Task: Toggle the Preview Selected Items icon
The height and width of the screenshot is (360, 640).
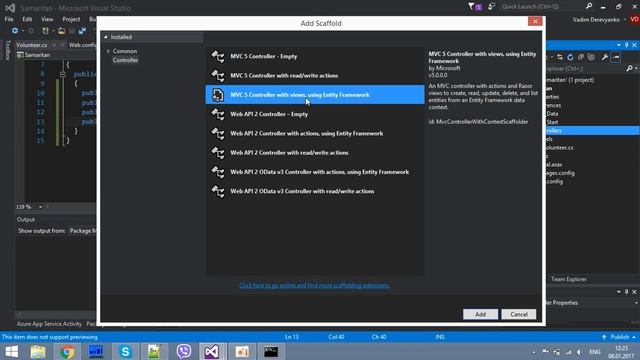Action: (x=616, y=57)
